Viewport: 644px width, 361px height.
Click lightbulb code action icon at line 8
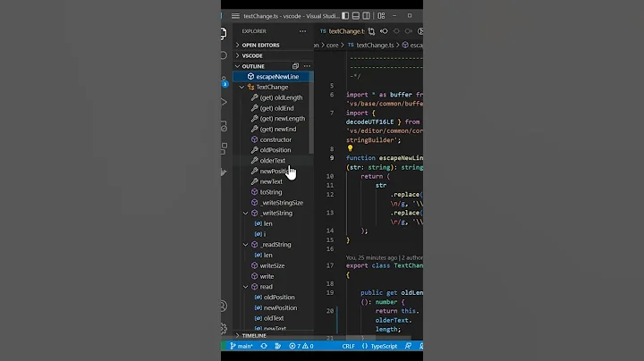(350, 148)
